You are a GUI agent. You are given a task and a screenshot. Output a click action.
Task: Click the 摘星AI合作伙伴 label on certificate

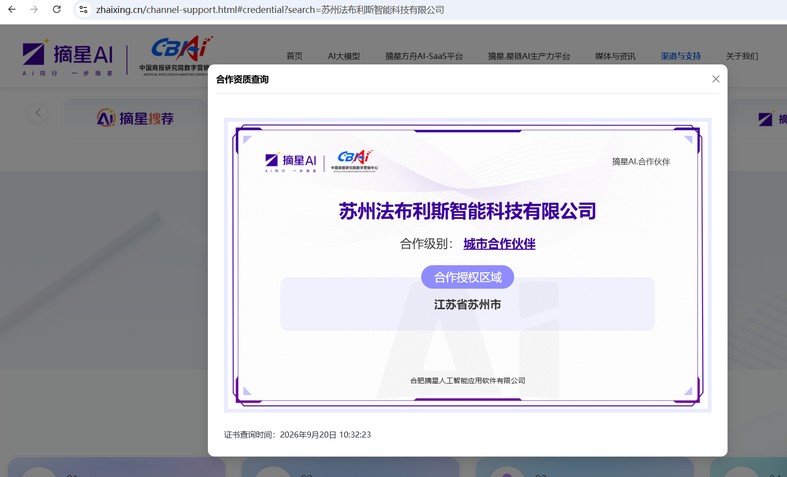[641, 161]
